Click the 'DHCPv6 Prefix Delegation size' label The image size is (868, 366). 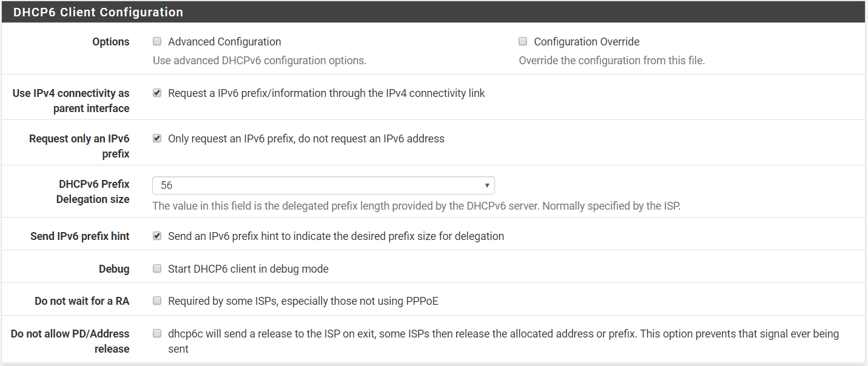(93, 191)
